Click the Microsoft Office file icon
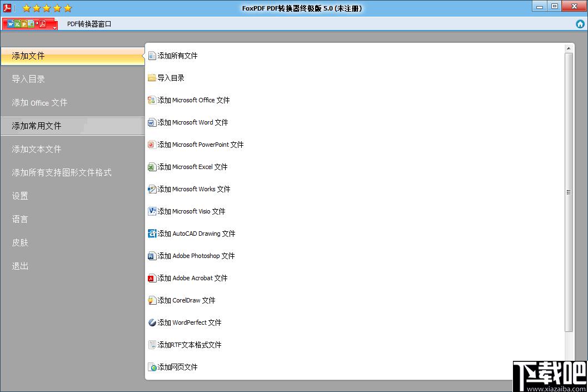The height and width of the screenshot is (392, 588). [x=152, y=100]
